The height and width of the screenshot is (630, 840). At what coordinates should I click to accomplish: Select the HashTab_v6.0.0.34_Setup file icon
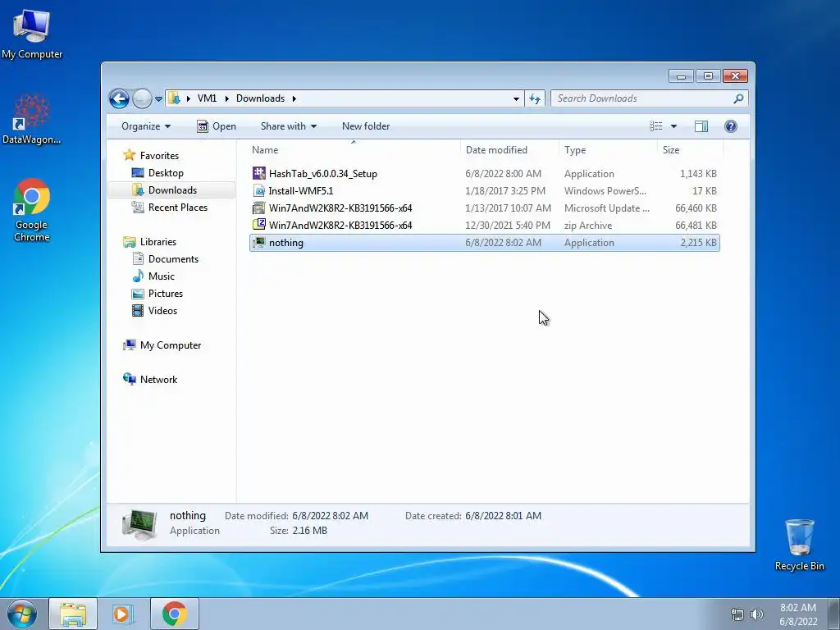click(259, 174)
